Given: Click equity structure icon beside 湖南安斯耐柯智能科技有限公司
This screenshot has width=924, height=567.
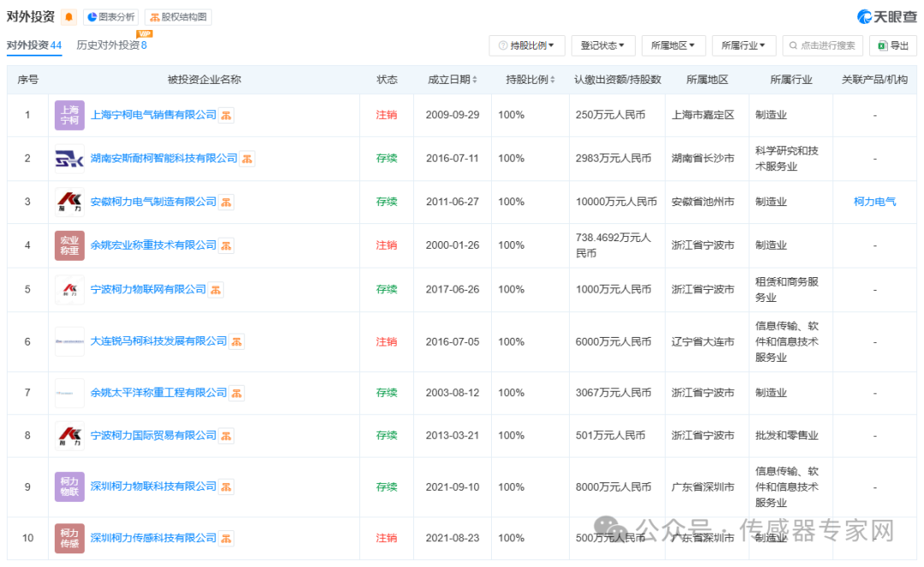Looking at the screenshot, I should (247, 158).
